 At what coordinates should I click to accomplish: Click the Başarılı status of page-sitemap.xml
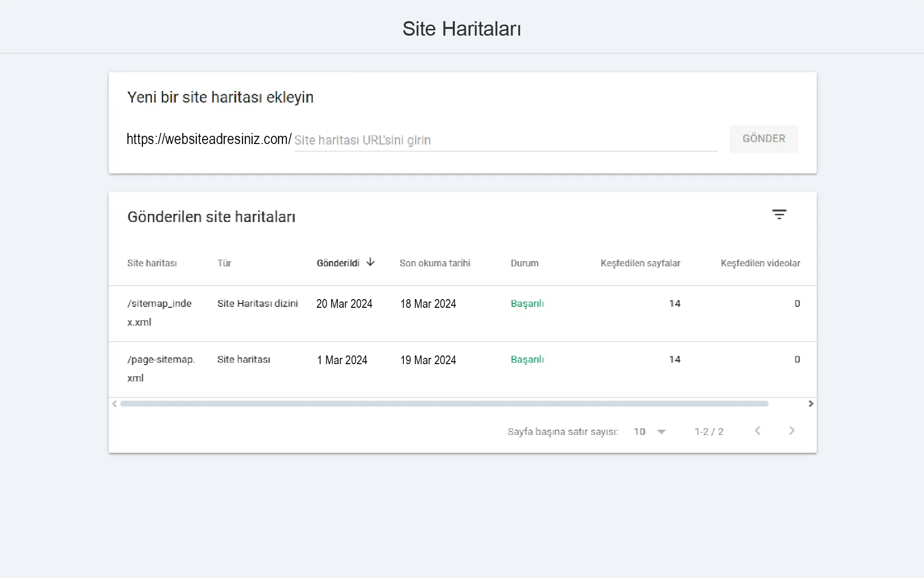(x=527, y=359)
